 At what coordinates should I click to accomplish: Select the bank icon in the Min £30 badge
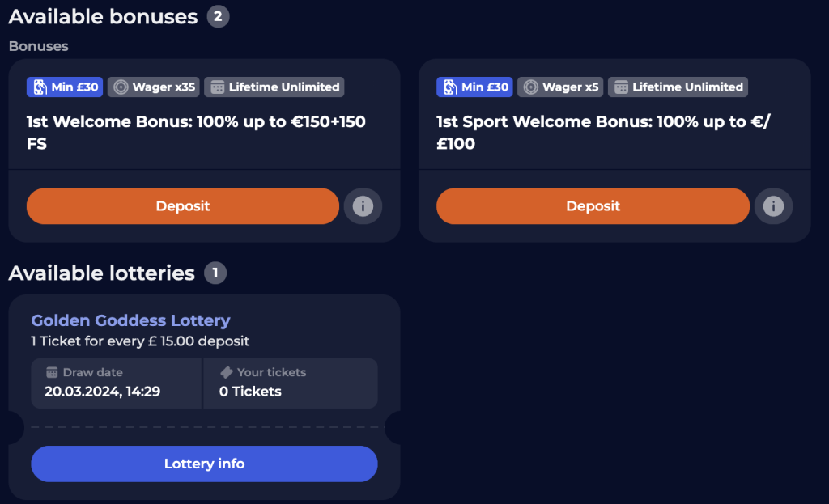(x=41, y=87)
